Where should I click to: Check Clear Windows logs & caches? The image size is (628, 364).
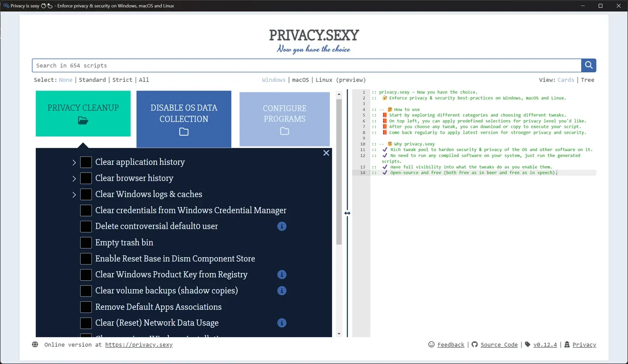(x=86, y=194)
